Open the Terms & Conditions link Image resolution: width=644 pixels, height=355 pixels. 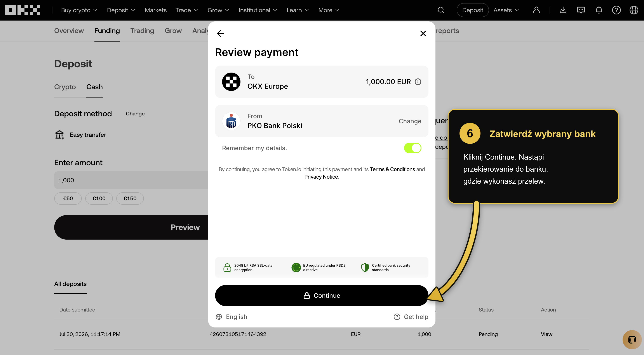coord(392,169)
